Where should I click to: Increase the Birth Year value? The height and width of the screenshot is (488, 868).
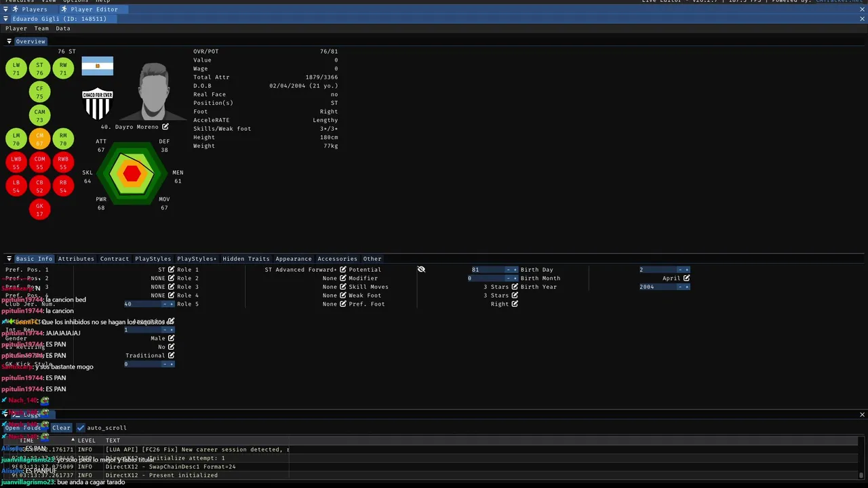[686, 287]
